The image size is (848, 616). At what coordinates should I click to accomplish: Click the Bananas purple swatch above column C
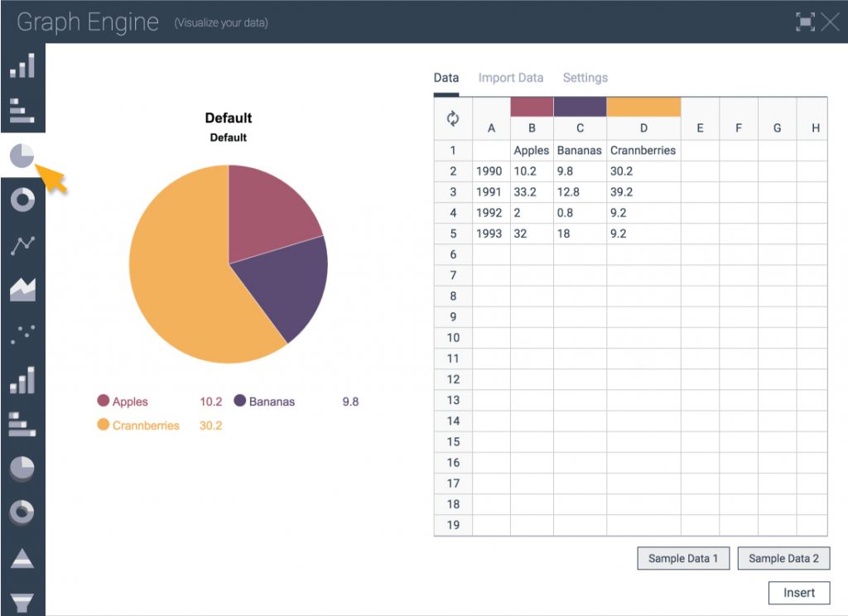(x=580, y=107)
